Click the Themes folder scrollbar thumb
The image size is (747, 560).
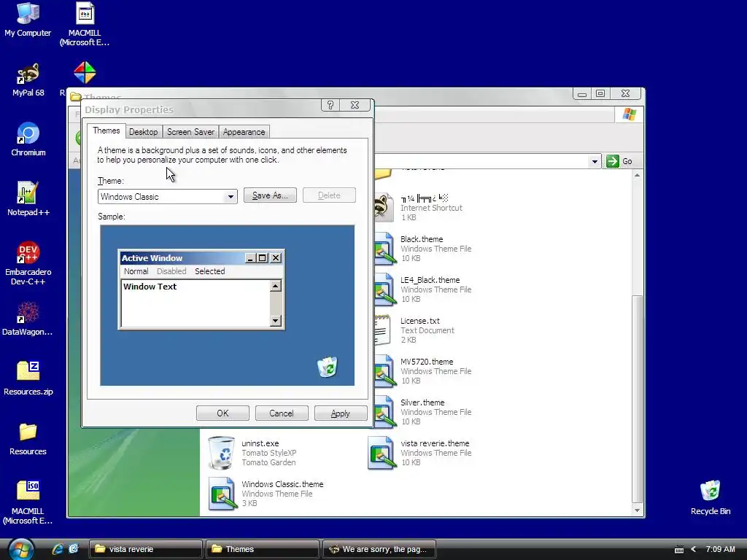click(638, 399)
